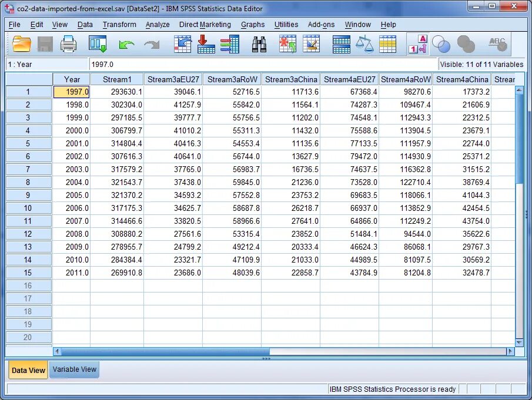Go to variable icon with red arrow
This screenshot has width=532, height=400.
click(206, 44)
